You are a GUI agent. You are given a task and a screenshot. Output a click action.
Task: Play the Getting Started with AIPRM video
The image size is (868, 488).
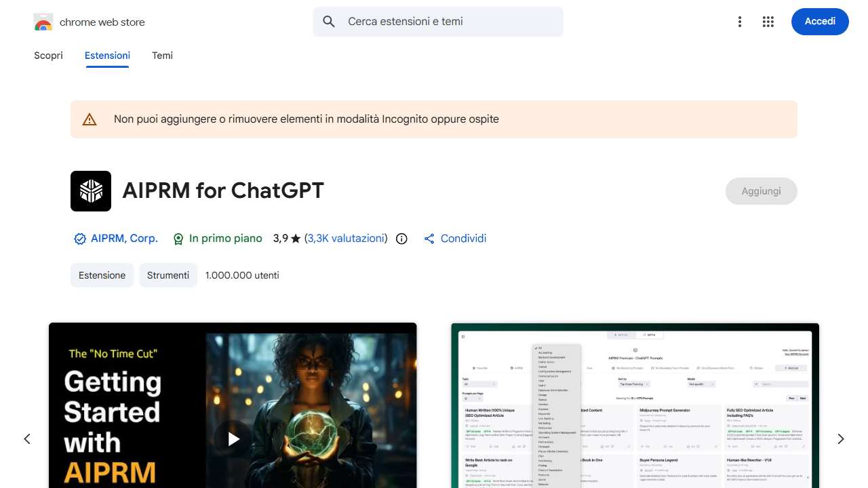233,439
